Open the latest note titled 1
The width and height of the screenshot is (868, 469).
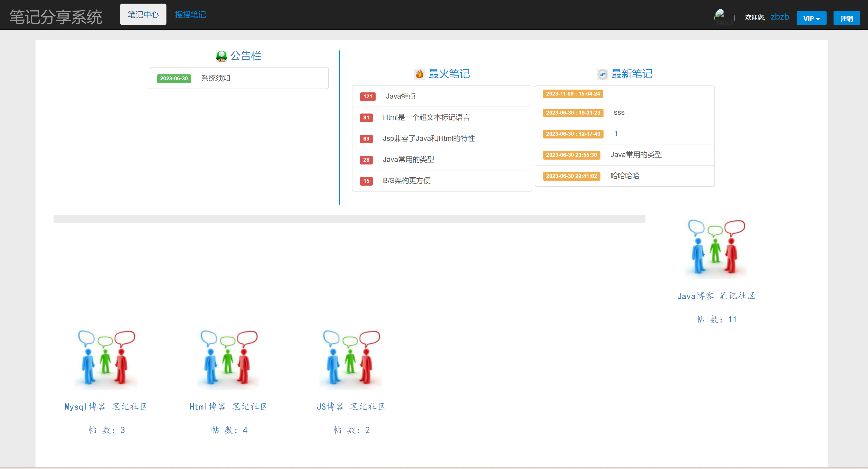point(616,134)
